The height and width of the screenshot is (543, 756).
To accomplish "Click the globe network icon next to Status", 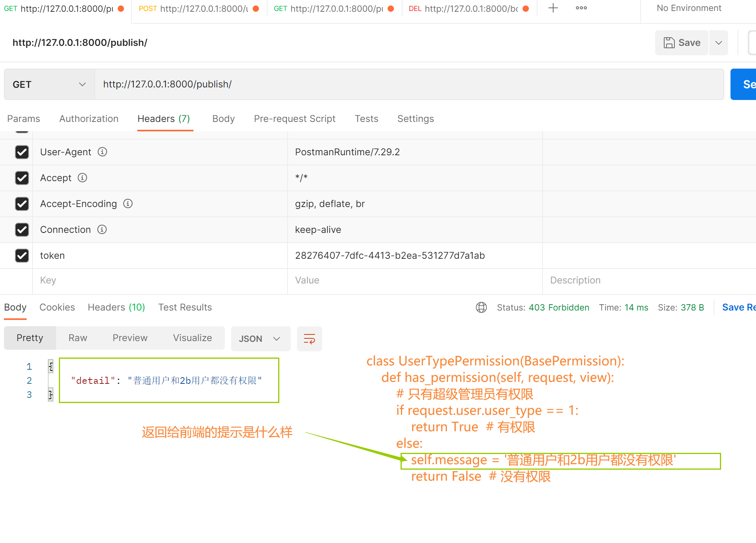I will (481, 307).
